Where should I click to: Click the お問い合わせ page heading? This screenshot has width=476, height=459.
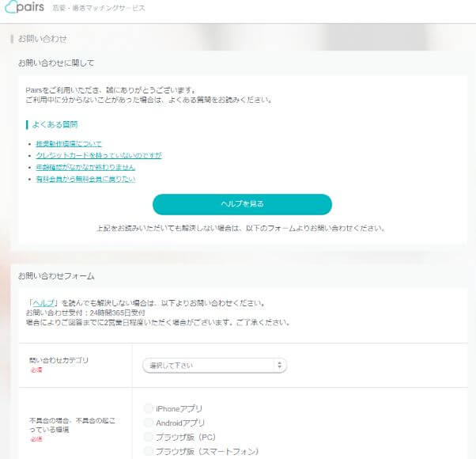(x=43, y=38)
